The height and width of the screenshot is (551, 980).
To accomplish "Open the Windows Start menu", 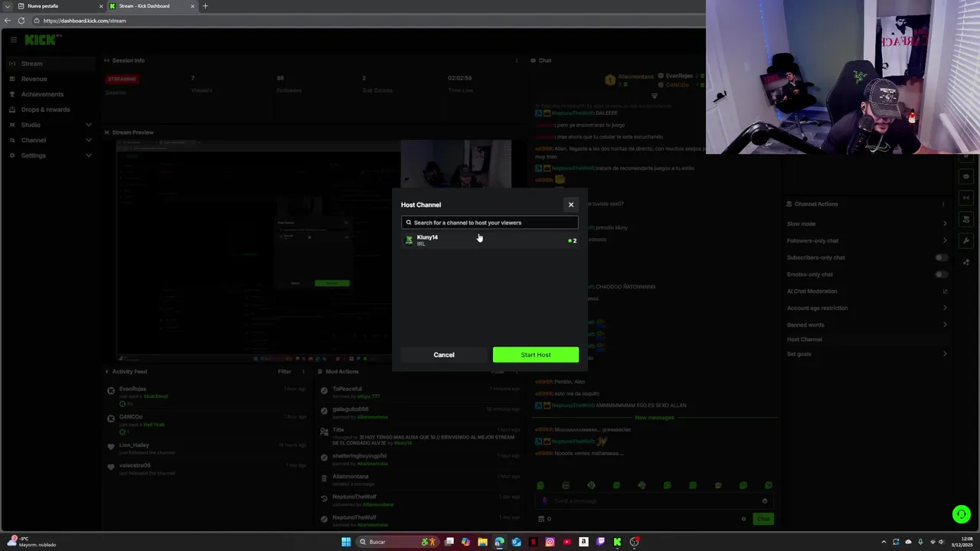I will coord(346,542).
